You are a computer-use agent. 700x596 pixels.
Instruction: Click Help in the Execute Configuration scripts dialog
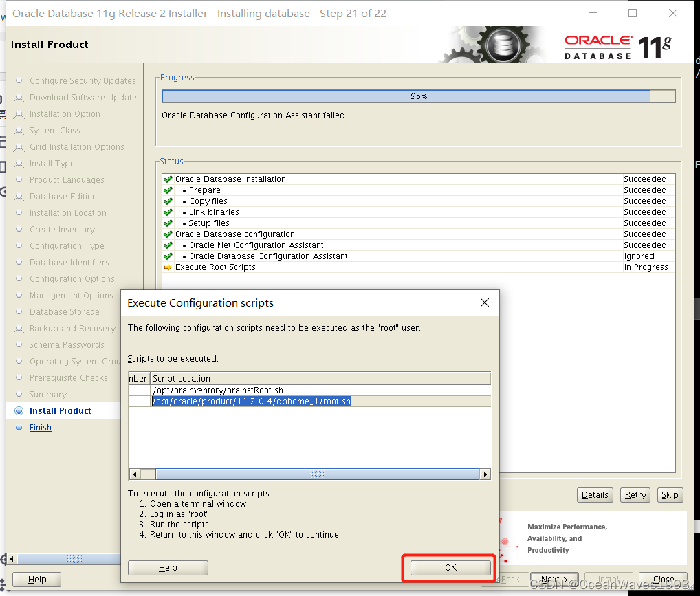click(168, 567)
